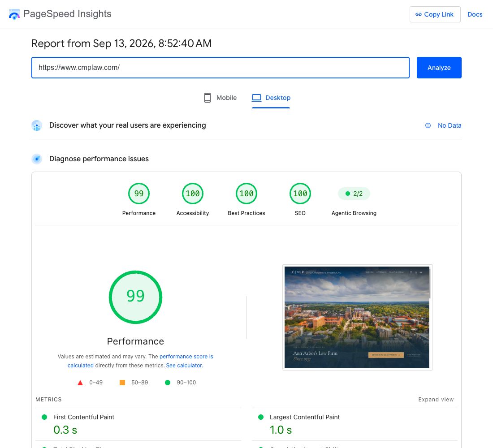Viewport: 493px width, 448px height.
Task: Click the orange square 50–89 legend icon
Action: pyautogui.click(x=122, y=383)
